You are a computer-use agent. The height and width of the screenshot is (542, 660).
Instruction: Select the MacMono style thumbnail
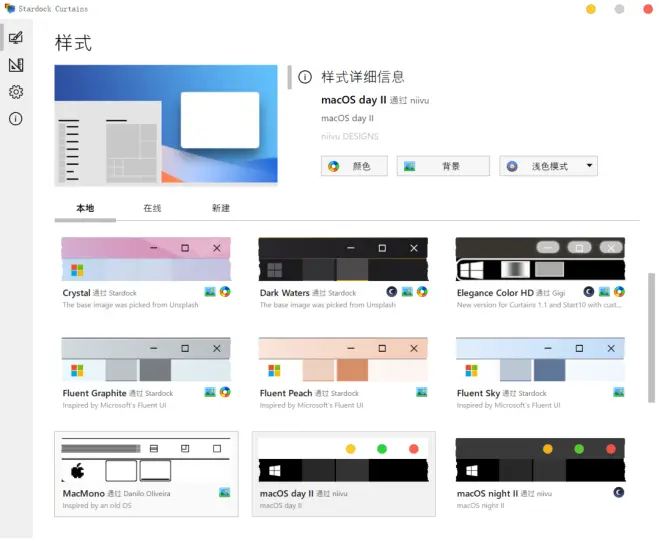(x=146, y=460)
